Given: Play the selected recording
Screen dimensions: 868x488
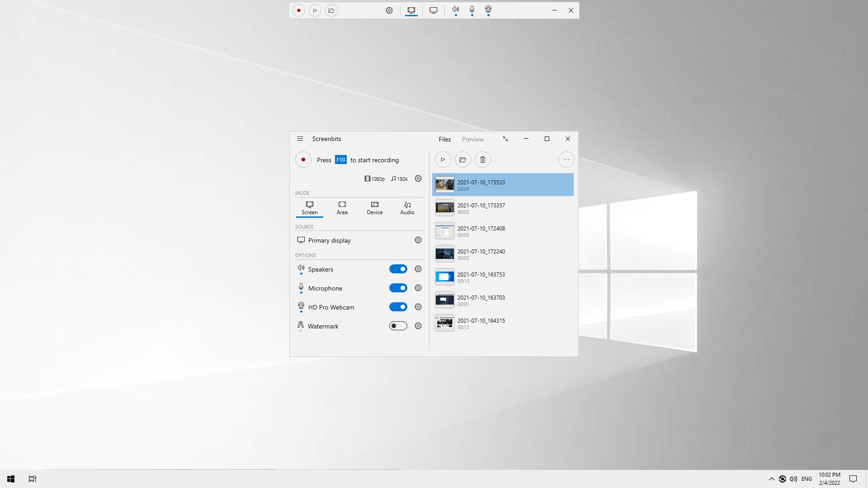Looking at the screenshot, I should [443, 160].
